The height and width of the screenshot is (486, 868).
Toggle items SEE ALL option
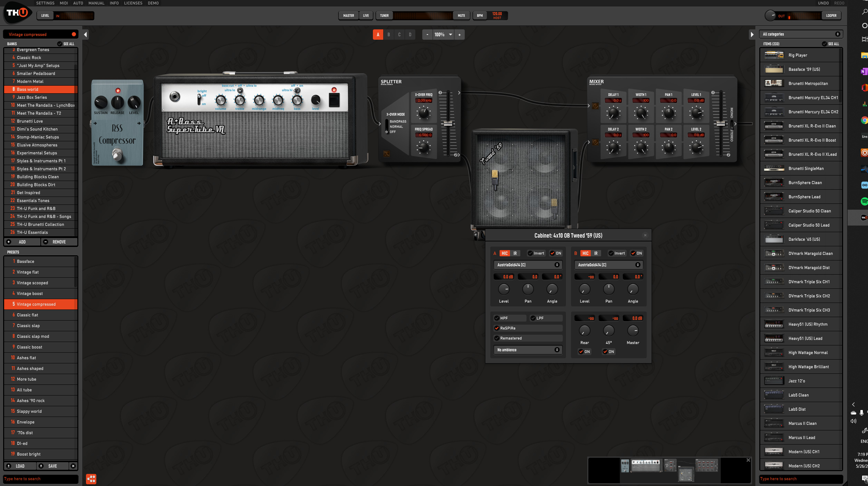point(830,44)
